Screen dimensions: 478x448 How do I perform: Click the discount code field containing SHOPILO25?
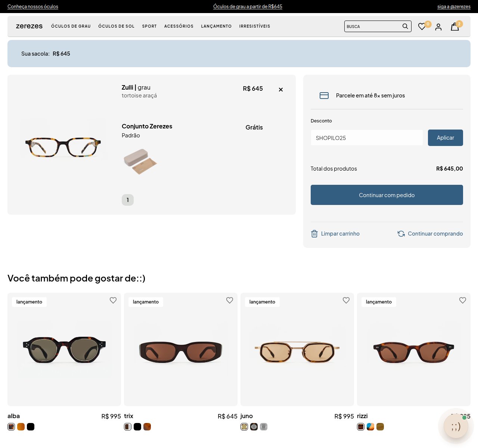point(367,138)
